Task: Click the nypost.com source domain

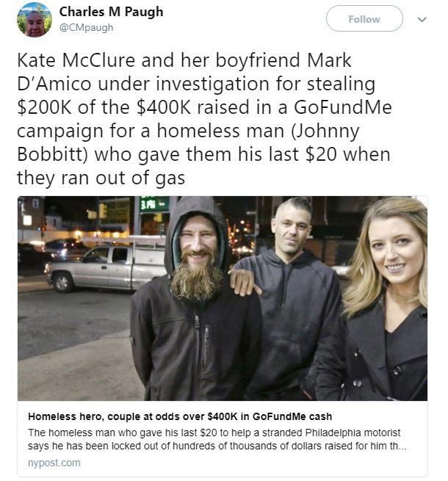Action: click(54, 463)
